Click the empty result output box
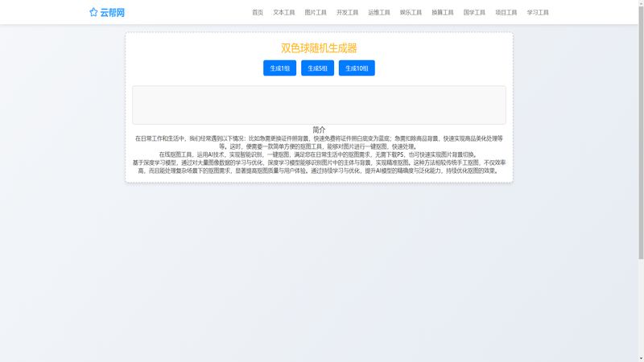 click(319, 105)
